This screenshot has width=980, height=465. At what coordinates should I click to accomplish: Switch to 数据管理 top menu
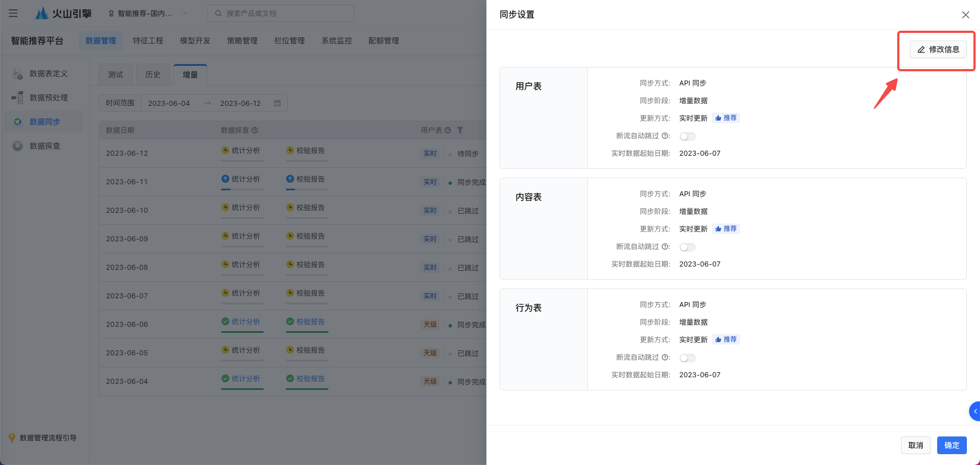click(x=101, y=41)
